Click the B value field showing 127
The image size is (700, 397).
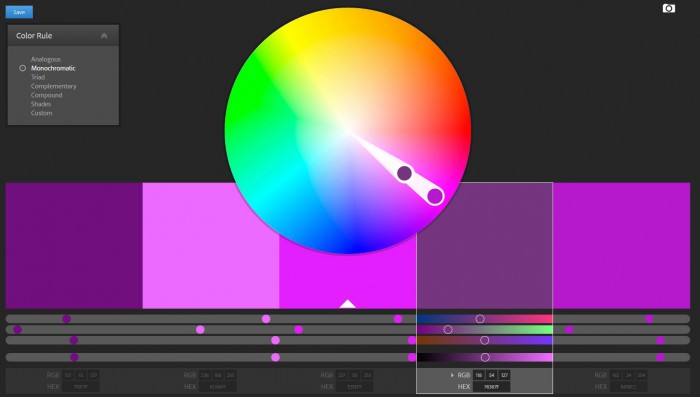point(504,375)
